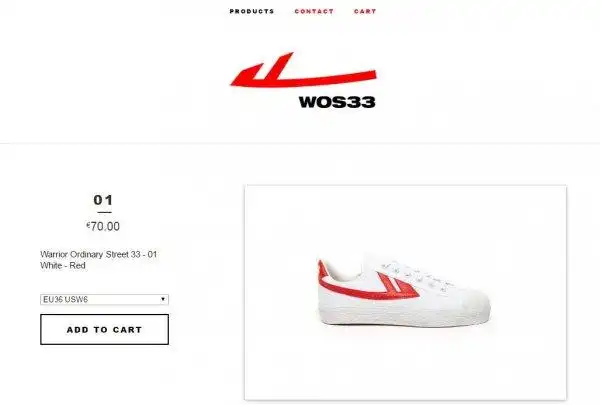Screen dimensions: 600x405
Task: Click the red heel tab of the sneaker
Action: tap(321, 270)
